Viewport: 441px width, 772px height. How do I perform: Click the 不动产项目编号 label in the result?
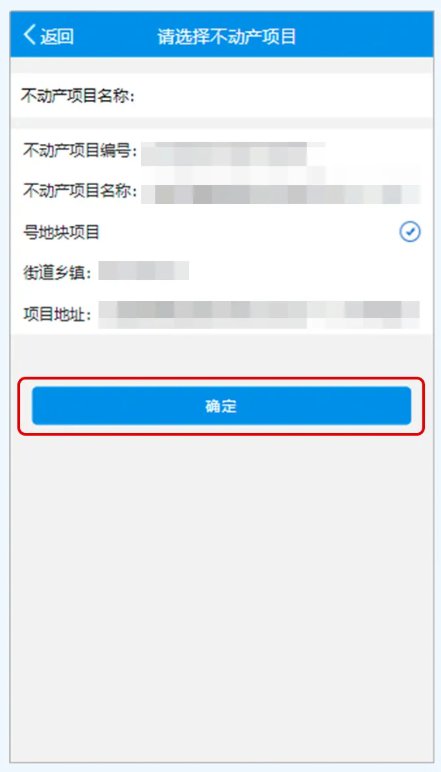pos(80,151)
